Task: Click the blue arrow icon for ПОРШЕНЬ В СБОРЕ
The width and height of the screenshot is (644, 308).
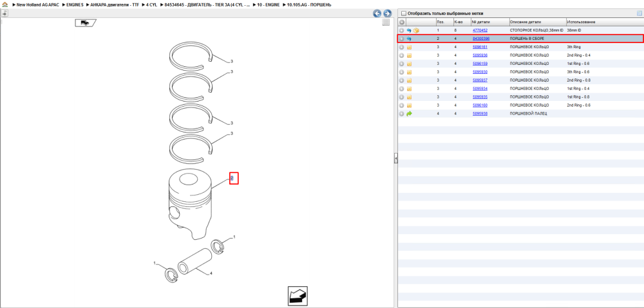Action: (409, 39)
